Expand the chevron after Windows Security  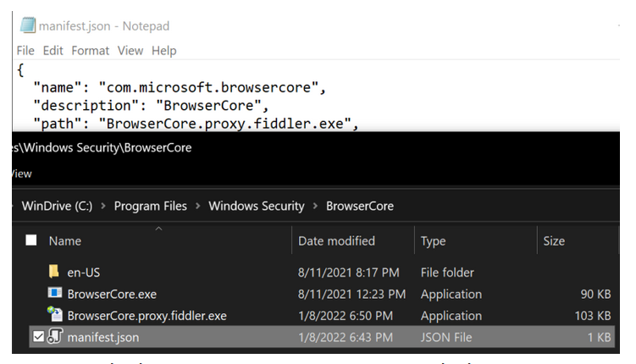(x=315, y=206)
